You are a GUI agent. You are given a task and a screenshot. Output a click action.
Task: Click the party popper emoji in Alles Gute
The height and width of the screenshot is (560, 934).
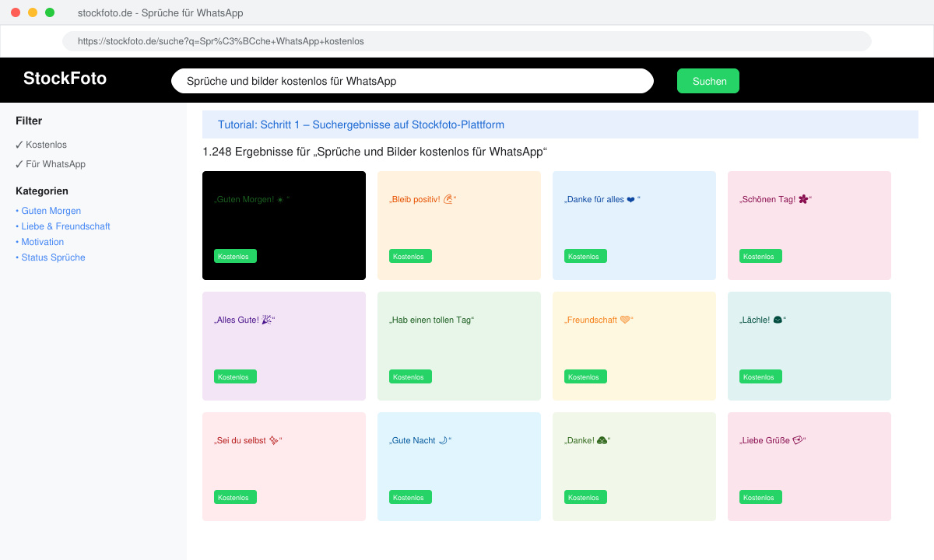[267, 320]
